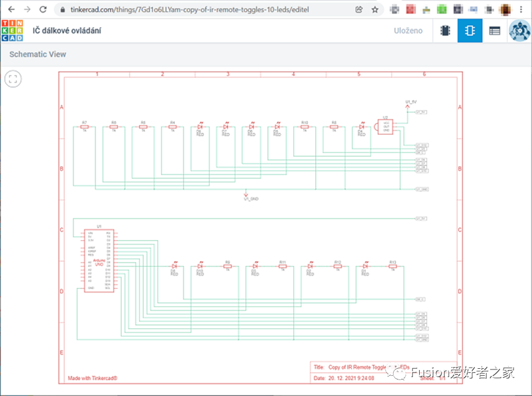Click the Uloženo saved status
This screenshot has height=396, width=532.
[408, 31]
